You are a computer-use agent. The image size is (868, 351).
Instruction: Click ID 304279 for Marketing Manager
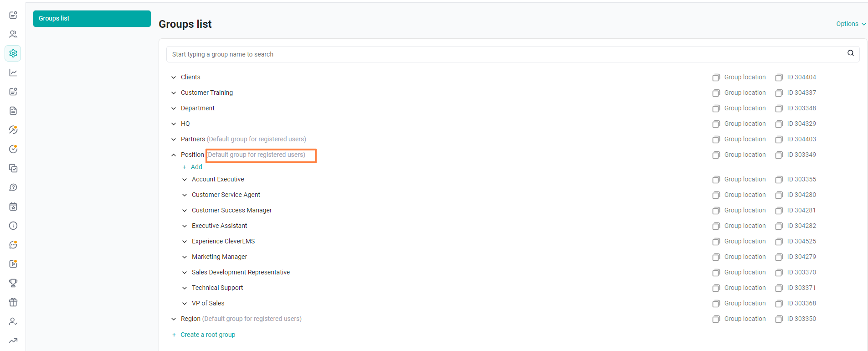point(801,257)
